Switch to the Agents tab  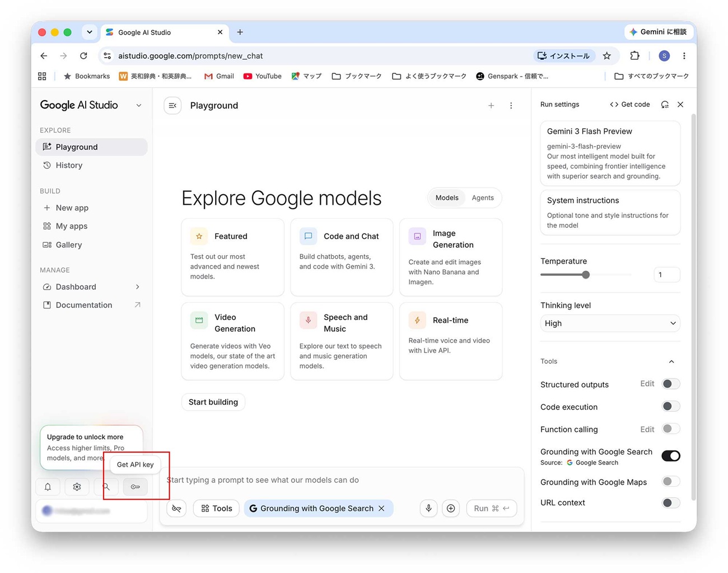click(483, 198)
